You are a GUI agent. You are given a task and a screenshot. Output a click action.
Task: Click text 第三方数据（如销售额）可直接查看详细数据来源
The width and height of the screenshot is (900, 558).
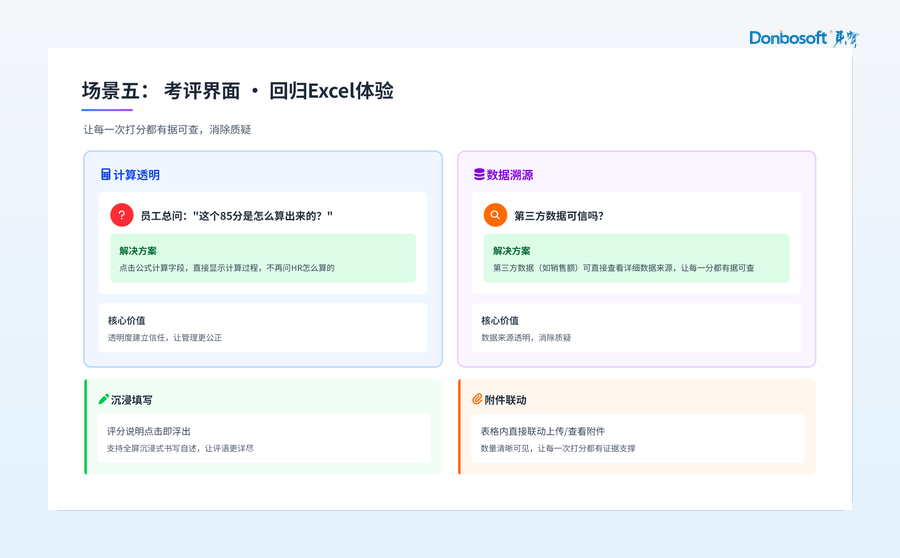click(583, 268)
